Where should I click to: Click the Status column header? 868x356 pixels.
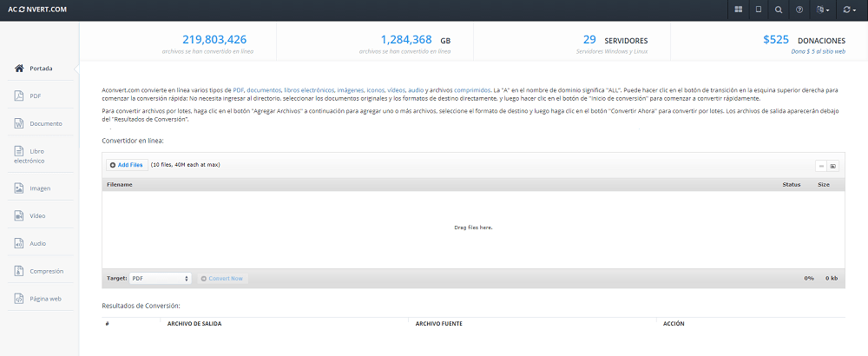coord(791,184)
